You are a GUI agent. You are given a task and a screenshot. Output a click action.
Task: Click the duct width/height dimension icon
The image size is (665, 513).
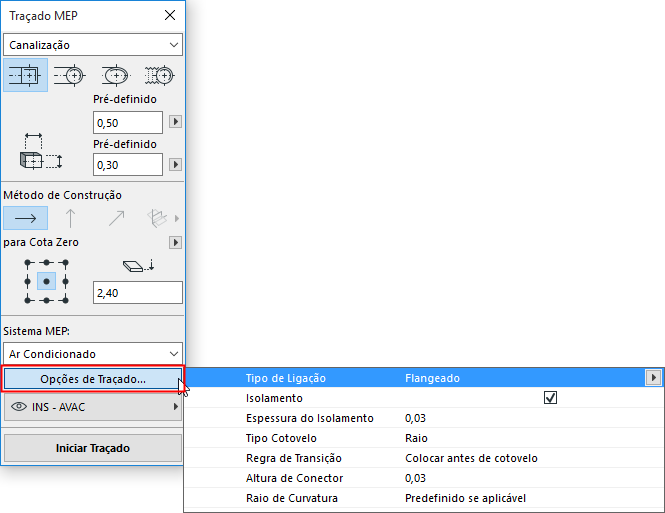pyautogui.click(x=41, y=151)
